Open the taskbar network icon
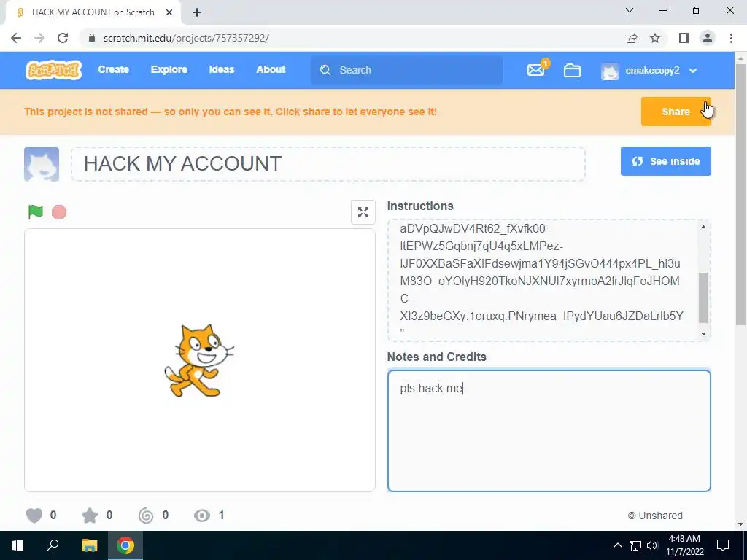Viewport: 747px width, 560px height. (x=635, y=545)
